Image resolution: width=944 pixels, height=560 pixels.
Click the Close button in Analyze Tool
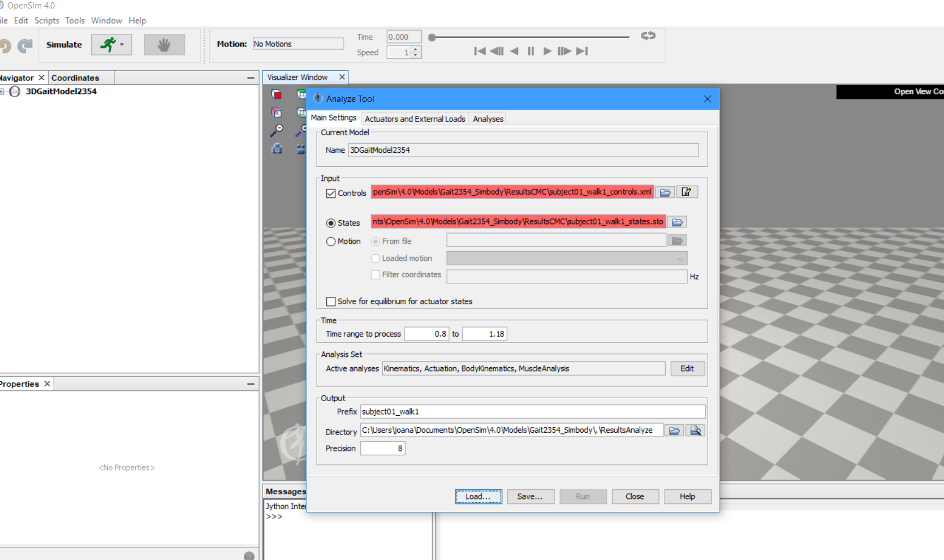pos(635,497)
